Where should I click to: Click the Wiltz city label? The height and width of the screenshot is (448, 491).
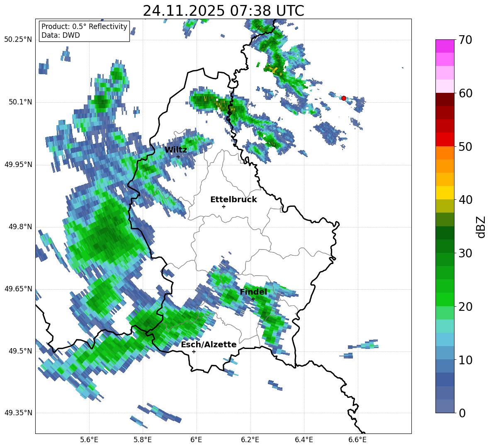(176, 150)
